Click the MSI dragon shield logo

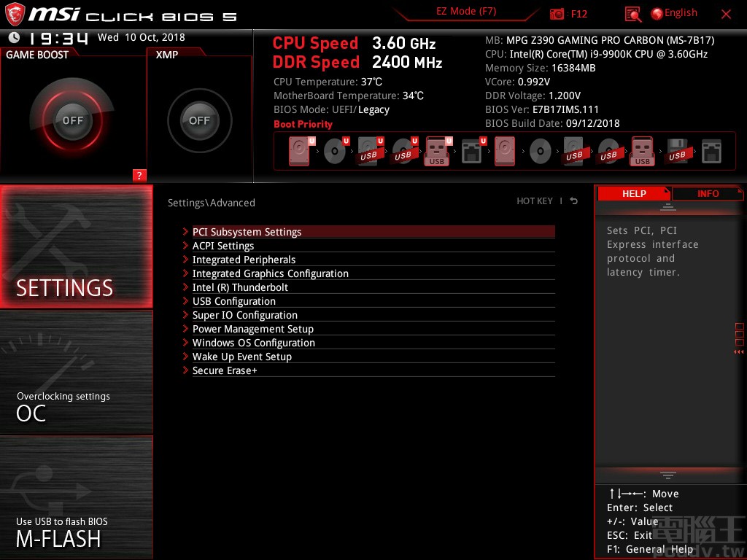click(x=15, y=14)
